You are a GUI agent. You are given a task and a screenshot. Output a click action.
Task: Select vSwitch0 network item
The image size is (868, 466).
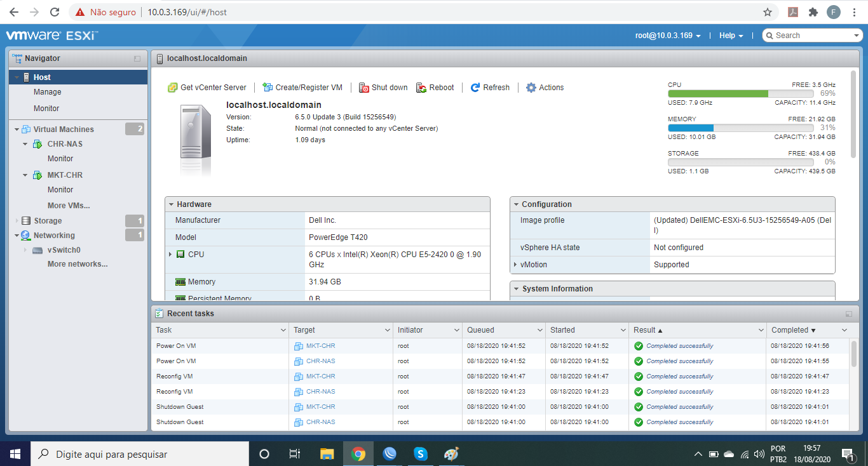[x=64, y=250]
